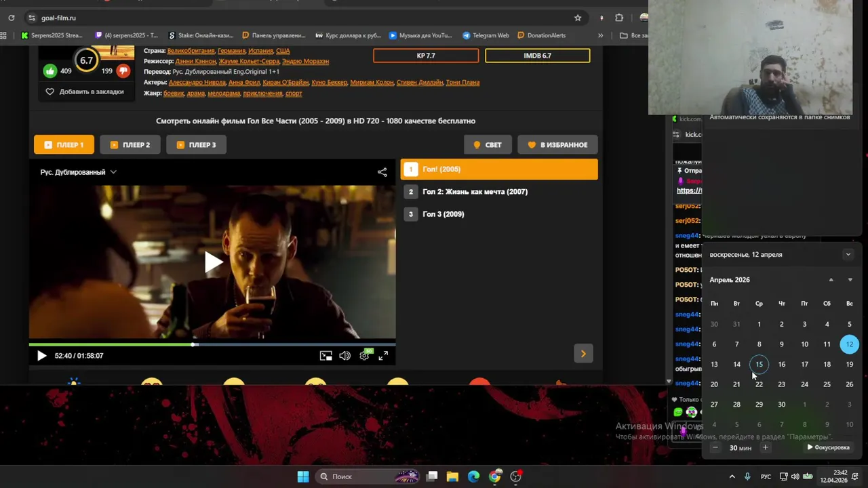868x488 pixels.
Task: Click the small play button in controls
Action: (x=41, y=355)
